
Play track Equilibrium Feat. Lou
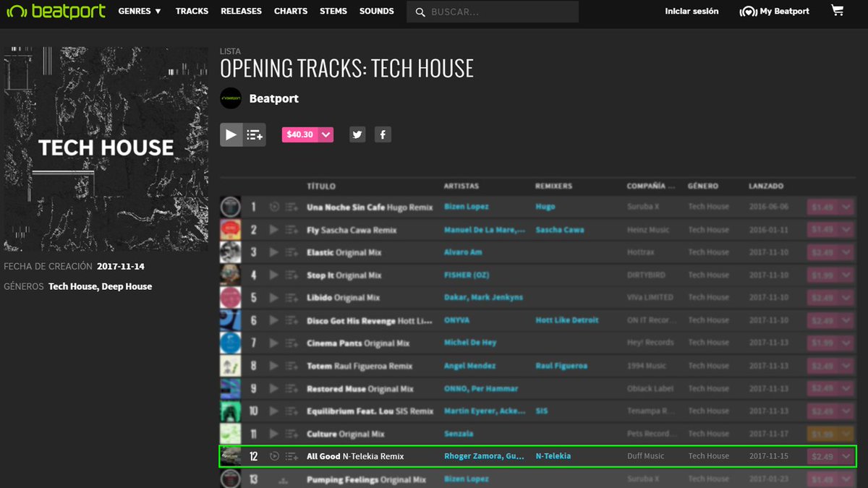click(x=274, y=411)
